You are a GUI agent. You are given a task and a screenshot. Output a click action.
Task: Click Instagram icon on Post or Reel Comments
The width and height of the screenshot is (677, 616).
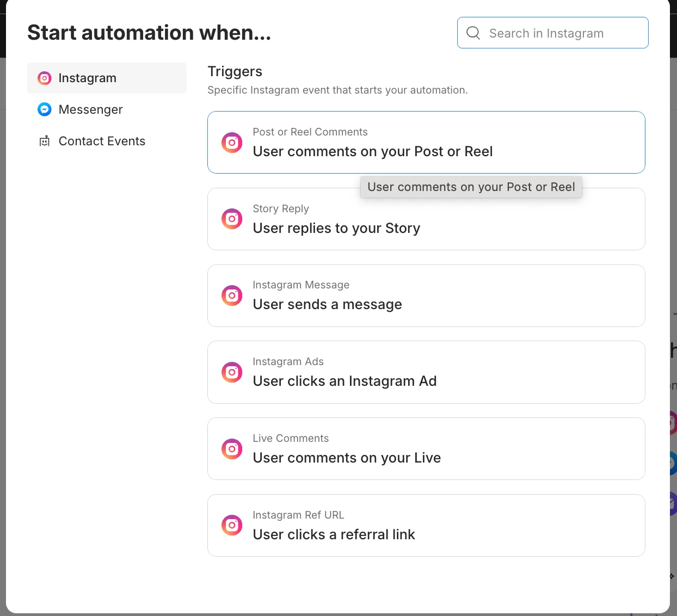pyautogui.click(x=232, y=143)
